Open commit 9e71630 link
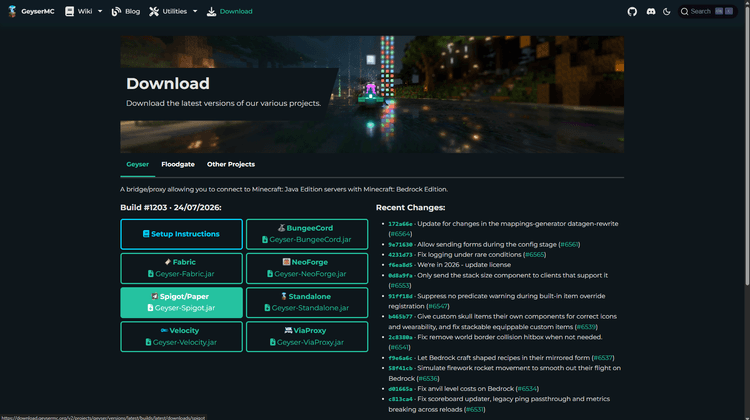 (x=400, y=244)
